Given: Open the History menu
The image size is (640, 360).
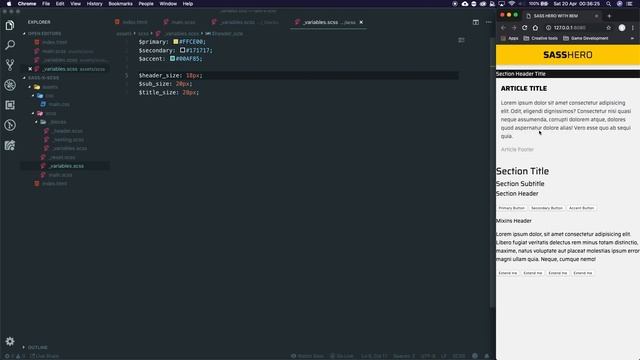Looking at the screenshot, I should click(94, 4).
